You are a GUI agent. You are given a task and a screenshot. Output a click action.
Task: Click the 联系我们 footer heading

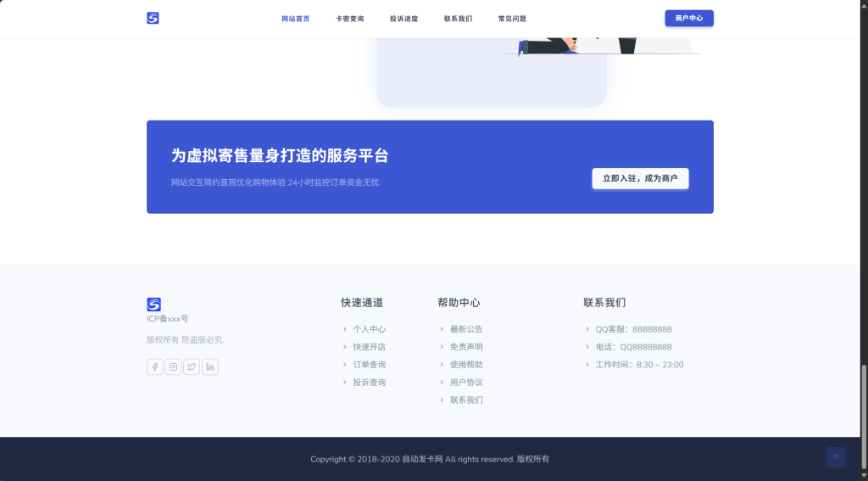[x=604, y=303]
